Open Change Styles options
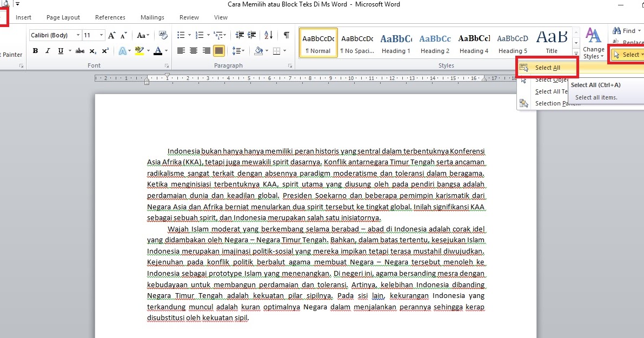Screen dimensions: 644x338 [x=593, y=43]
